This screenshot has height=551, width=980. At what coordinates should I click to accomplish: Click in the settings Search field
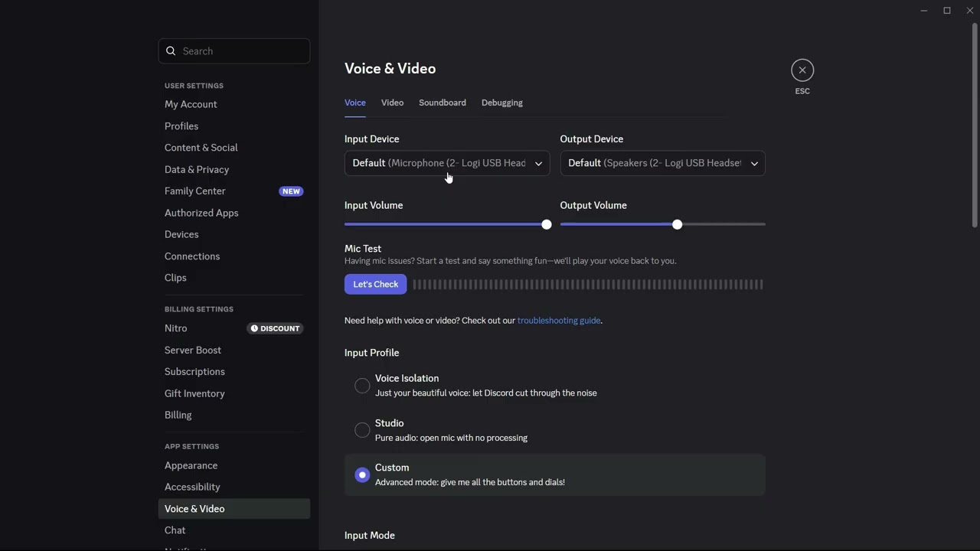(234, 51)
